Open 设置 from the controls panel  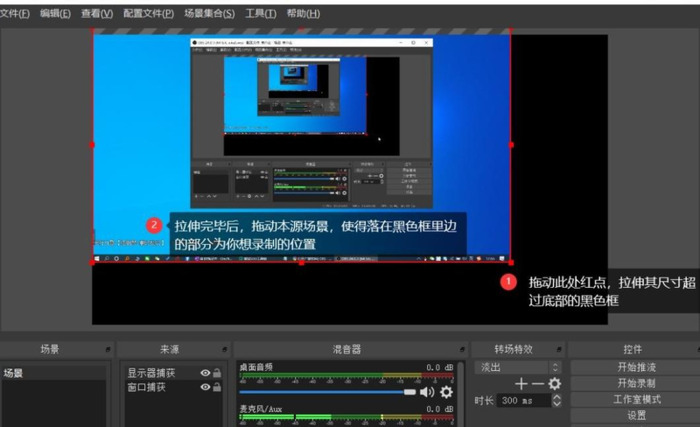pos(636,415)
